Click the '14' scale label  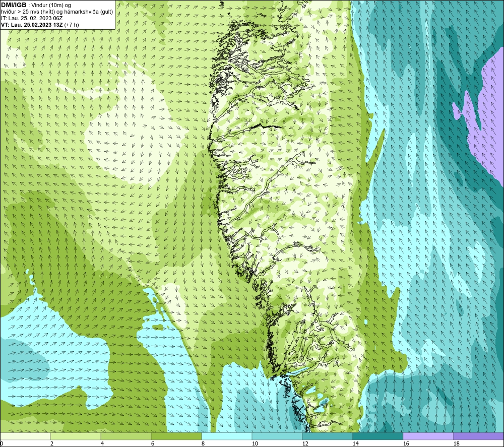point(355,444)
